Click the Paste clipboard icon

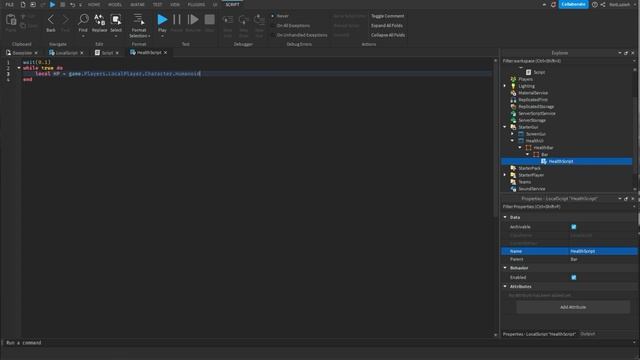(x=11, y=20)
